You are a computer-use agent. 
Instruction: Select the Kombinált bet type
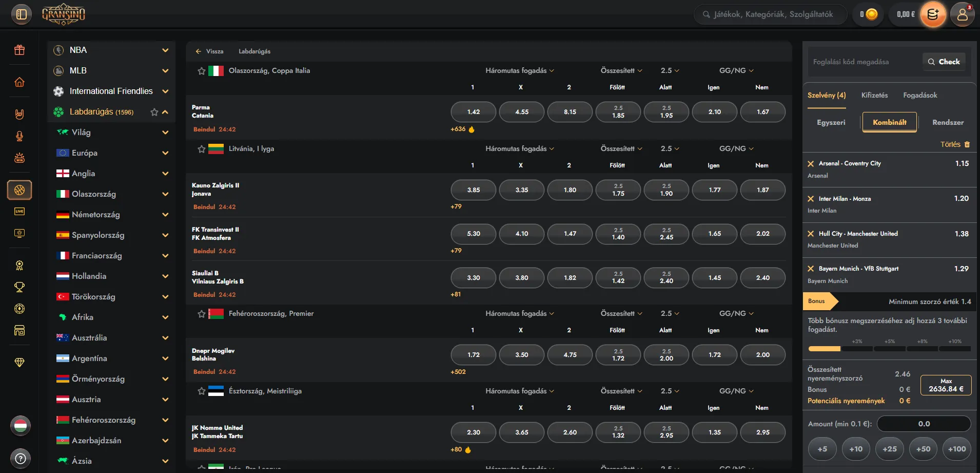(890, 123)
